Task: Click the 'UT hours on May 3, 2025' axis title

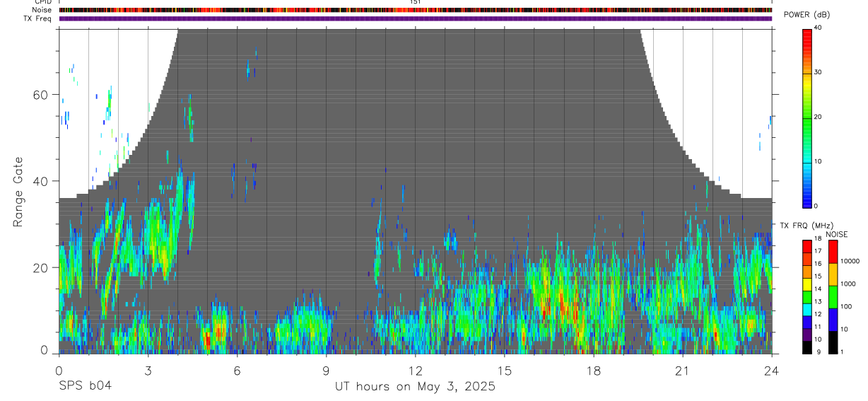Action: tap(415, 387)
